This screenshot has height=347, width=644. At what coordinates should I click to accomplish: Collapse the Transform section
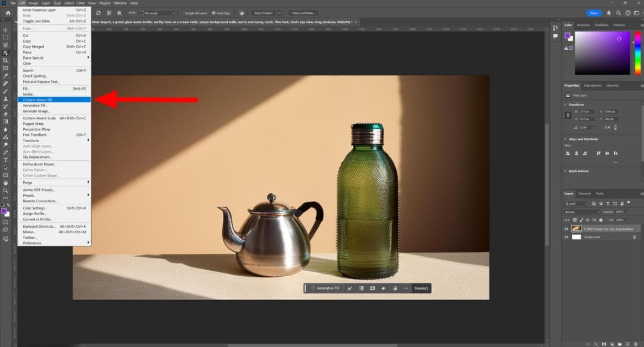pos(566,105)
